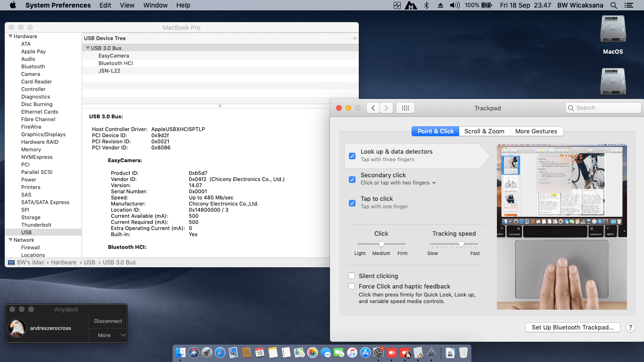Launch Siri from the Dock
The image size is (644, 362).
194,353
